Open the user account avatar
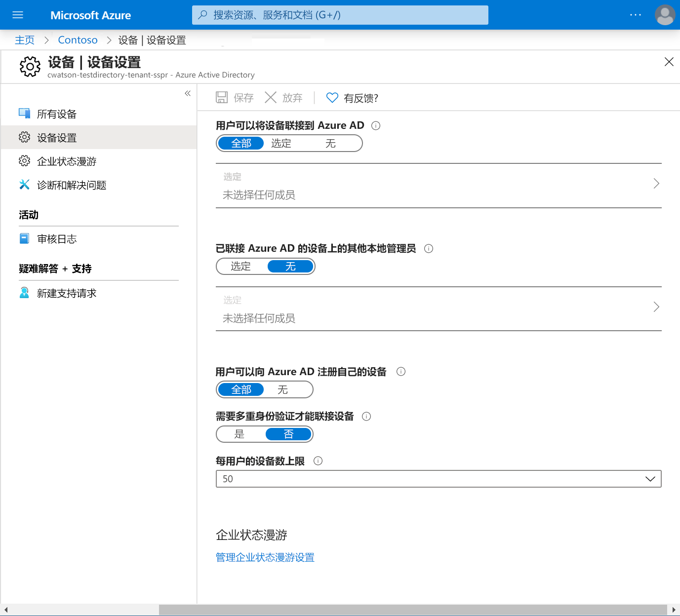Image resolution: width=680 pixels, height=616 pixels. click(665, 15)
